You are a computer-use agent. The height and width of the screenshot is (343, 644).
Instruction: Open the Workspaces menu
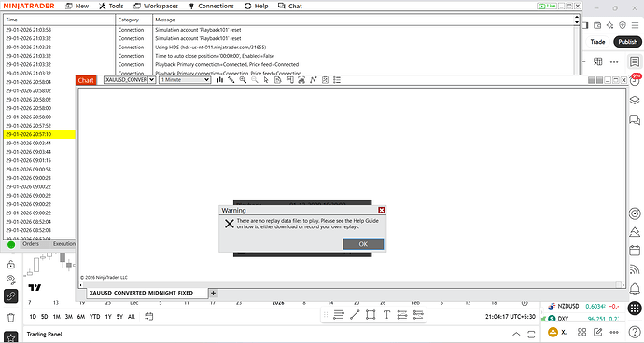click(156, 6)
